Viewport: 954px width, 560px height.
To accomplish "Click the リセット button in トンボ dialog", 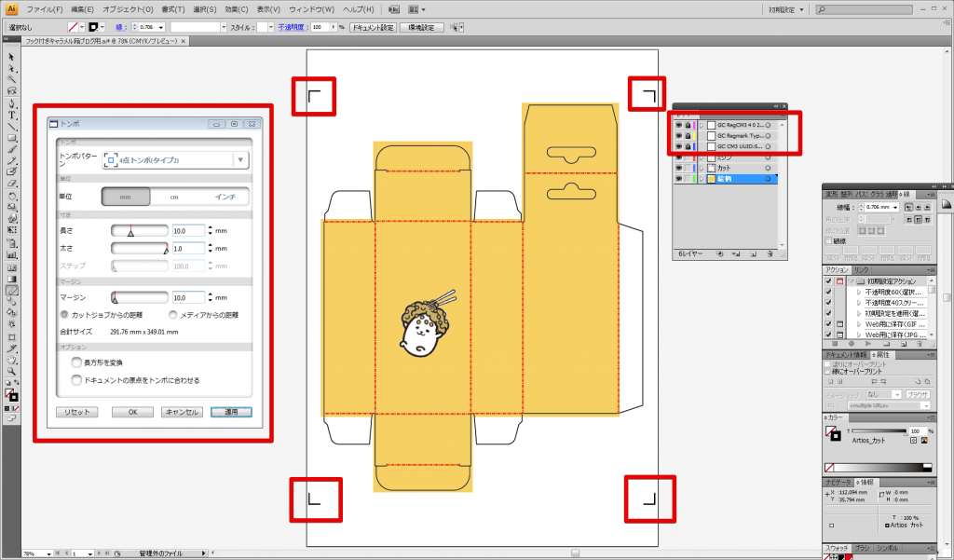I will (76, 412).
